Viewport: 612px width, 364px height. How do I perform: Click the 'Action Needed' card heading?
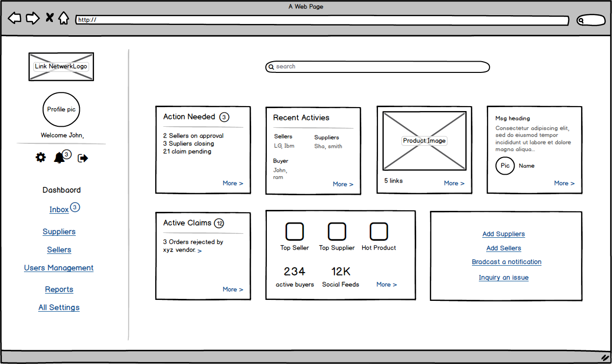tap(189, 116)
